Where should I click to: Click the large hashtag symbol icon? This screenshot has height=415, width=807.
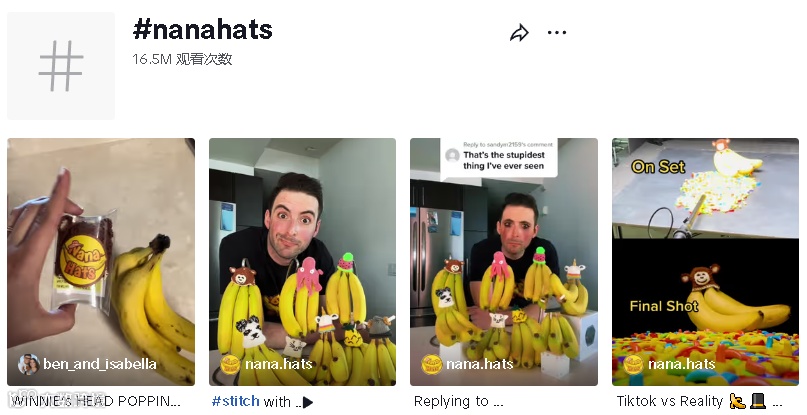pyautogui.click(x=61, y=66)
